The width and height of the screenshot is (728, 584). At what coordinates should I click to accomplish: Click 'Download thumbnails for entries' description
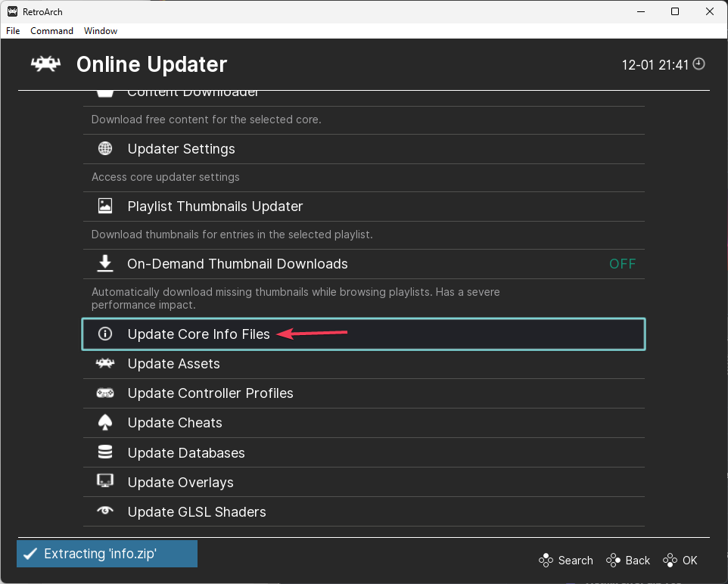click(x=232, y=235)
